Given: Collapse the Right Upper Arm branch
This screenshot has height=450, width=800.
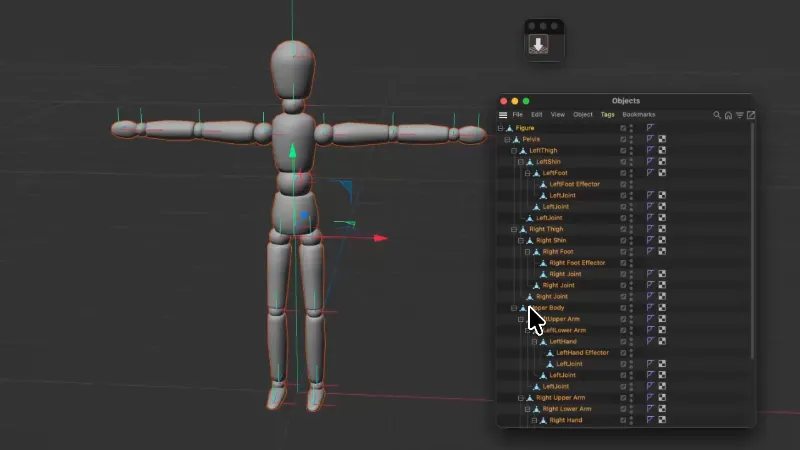Looking at the screenshot, I should coord(521,397).
